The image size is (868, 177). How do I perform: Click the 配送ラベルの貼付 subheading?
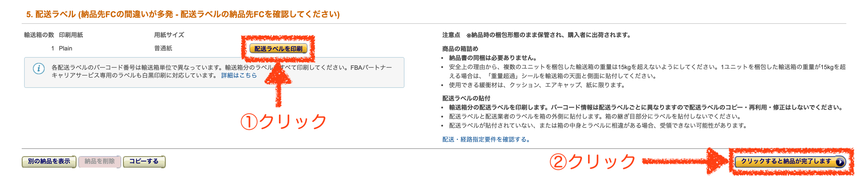[x=466, y=98]
